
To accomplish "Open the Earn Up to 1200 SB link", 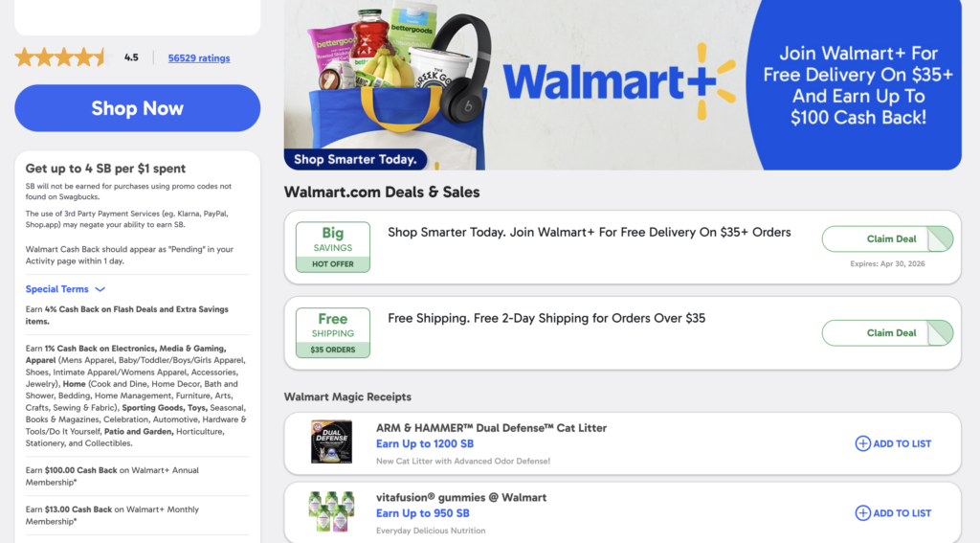I will pos(424,444).
